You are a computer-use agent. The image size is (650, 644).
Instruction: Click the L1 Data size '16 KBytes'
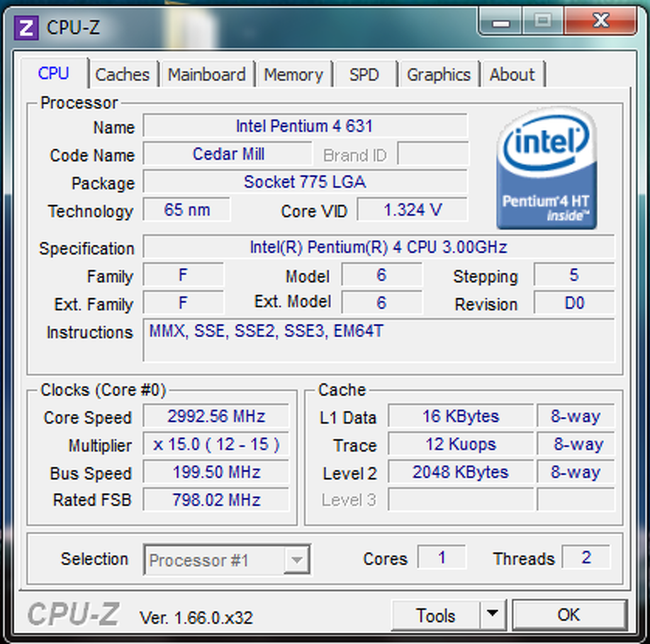pos(461,416)
